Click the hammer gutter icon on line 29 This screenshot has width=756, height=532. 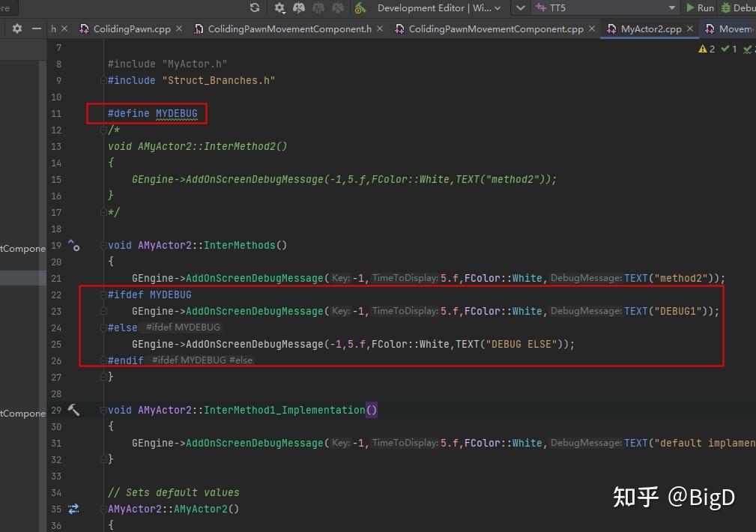point(73,410)
